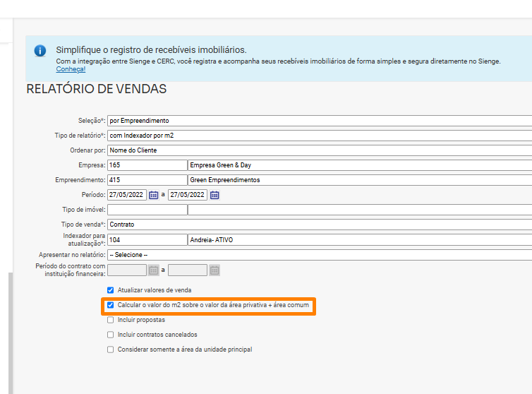Viewport: 532px width, 394px height.
Task: Follow the Conheça! link in banner
Action: pos(71,69)
